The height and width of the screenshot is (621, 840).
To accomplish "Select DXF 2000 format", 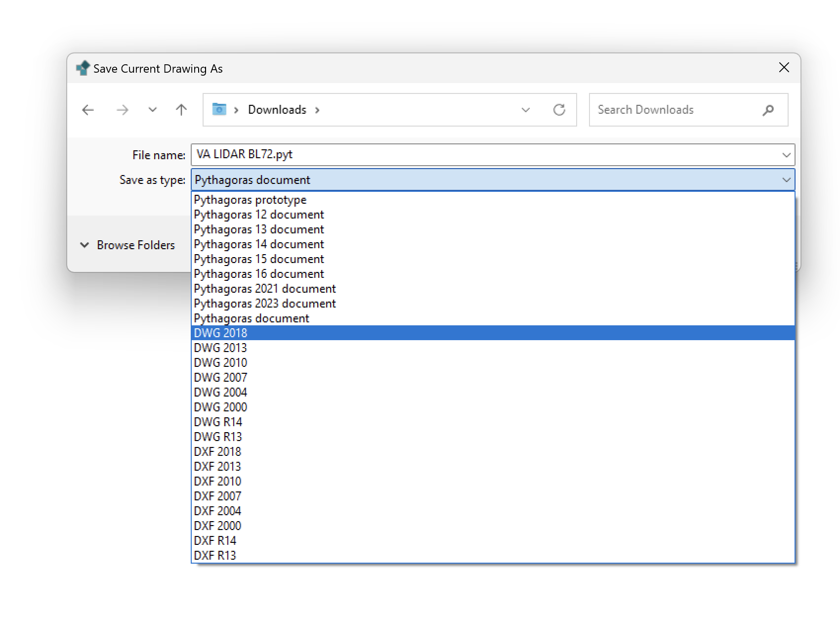I will point(493,526).
